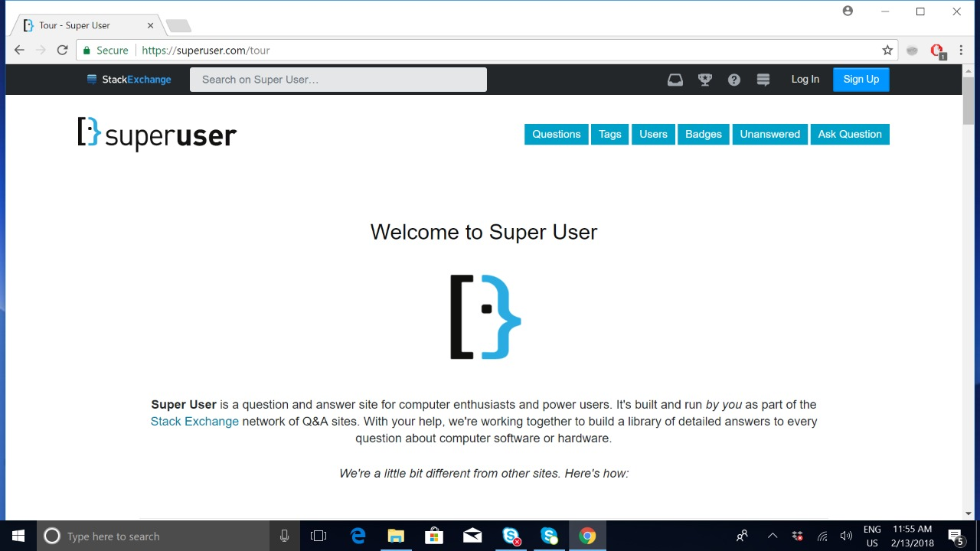Click the StackExchange logo in top bar
Screen dimensions: 980x551
[x=129, y=80]
